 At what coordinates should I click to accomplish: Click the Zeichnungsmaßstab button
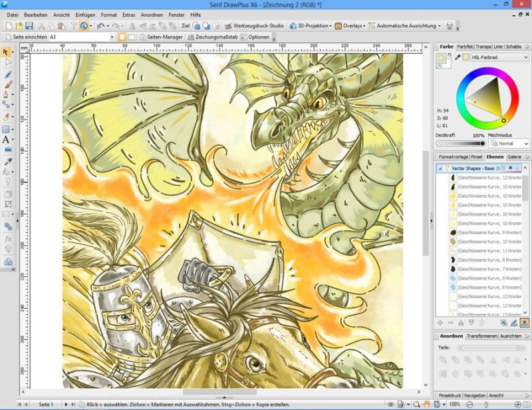pyautogui.click(x=212, y=37)
